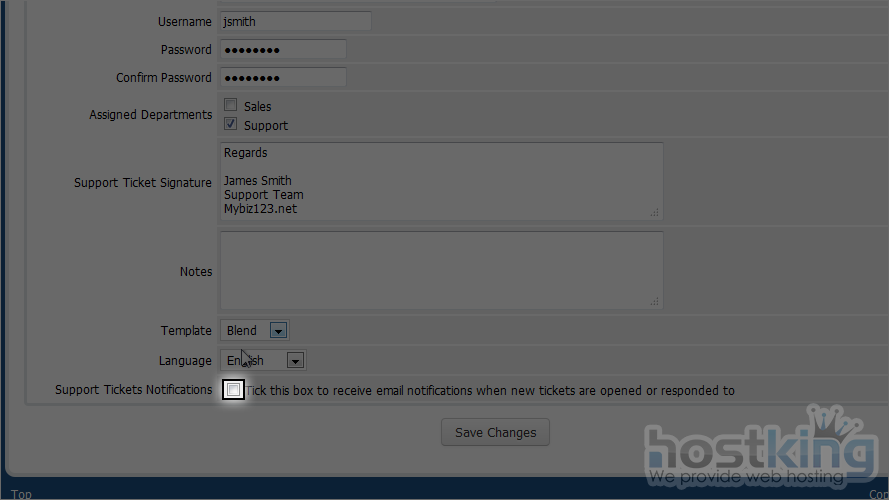Click the Notes textarea resize grip
This screenshot has height=500, width=889.
pyautogui.click(x=655, y=301)
